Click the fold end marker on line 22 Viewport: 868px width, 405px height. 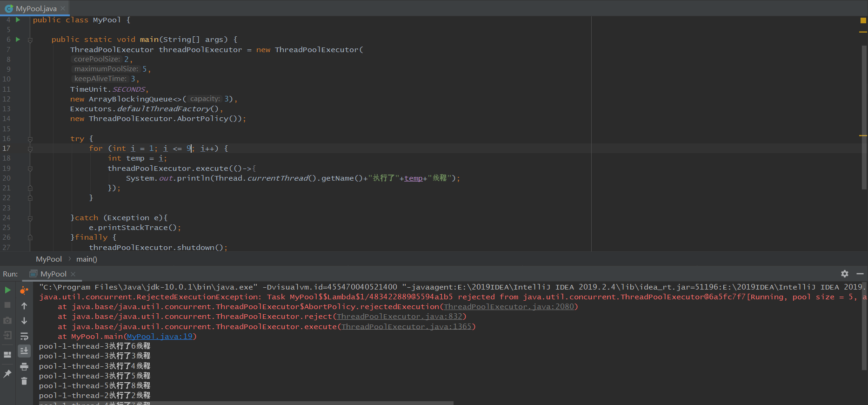coord(30,198)
